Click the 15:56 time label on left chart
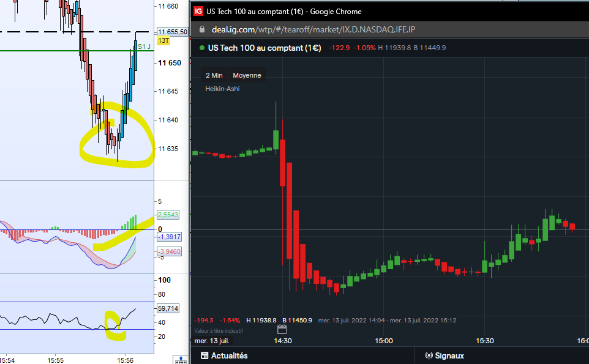This screenshot has width=589, height=364. [125, 360]
